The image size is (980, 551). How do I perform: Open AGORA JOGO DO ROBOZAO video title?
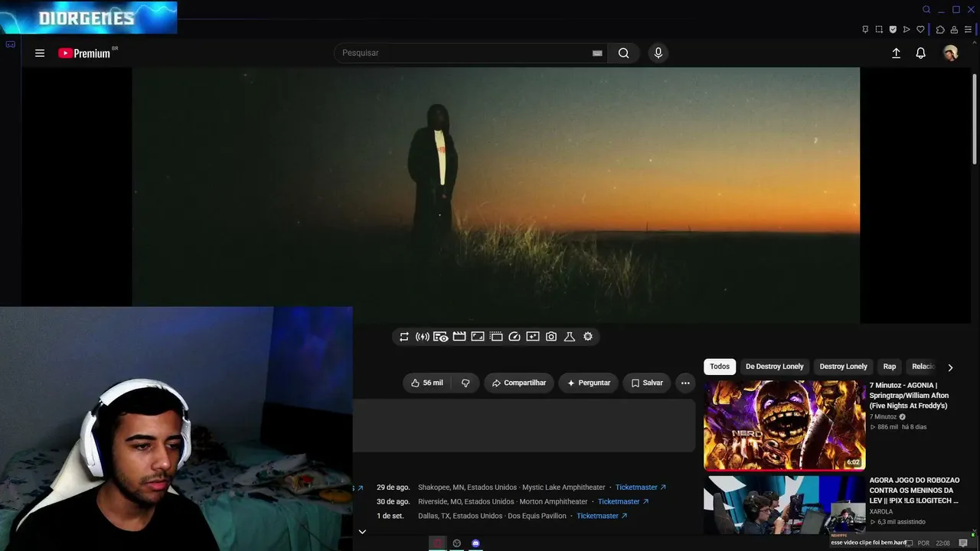point(914,491)
